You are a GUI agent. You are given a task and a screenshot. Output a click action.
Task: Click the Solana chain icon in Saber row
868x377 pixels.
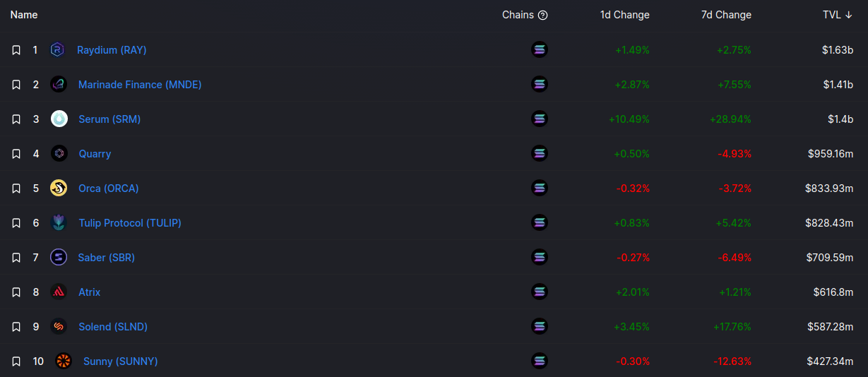(540, 258)
